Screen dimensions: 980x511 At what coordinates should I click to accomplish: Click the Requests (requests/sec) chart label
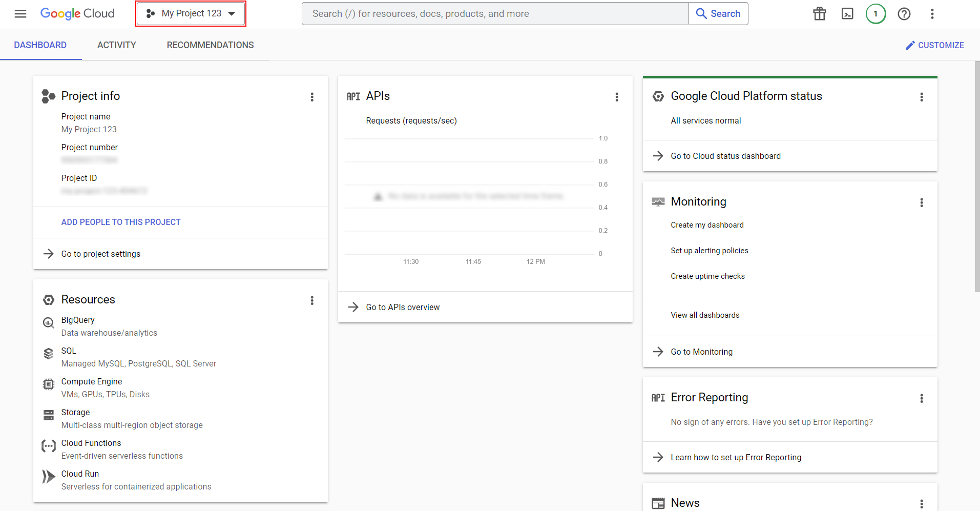pyautogui.click(x=411, y=121)
